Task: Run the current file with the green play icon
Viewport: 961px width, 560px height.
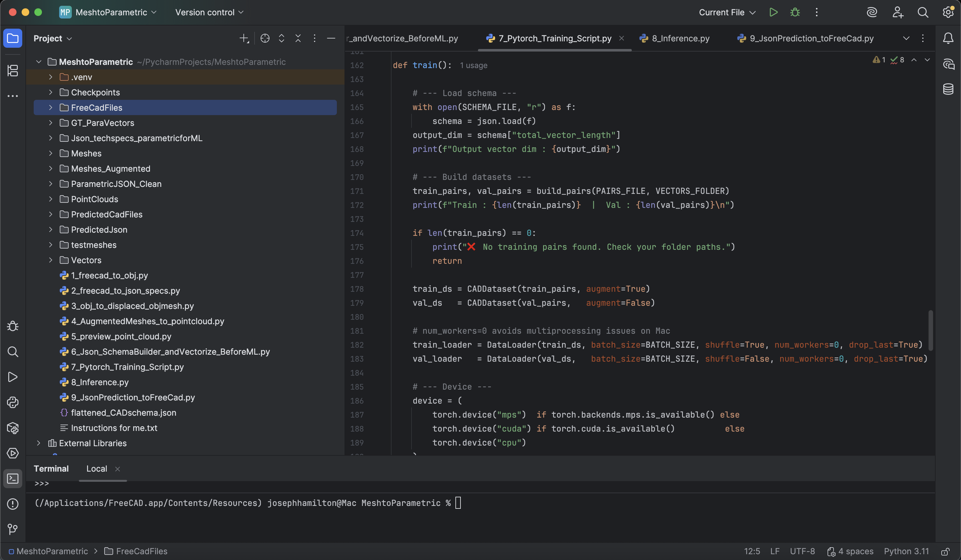Action: (x=773, y=12)
